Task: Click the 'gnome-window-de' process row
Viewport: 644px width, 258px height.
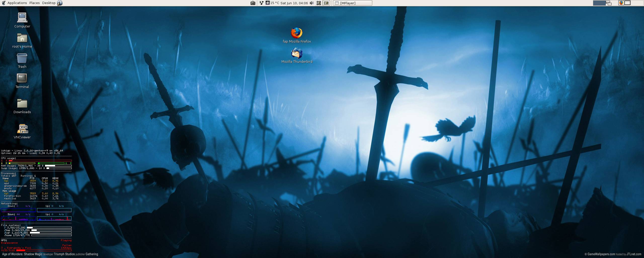Action: [31, 186]
